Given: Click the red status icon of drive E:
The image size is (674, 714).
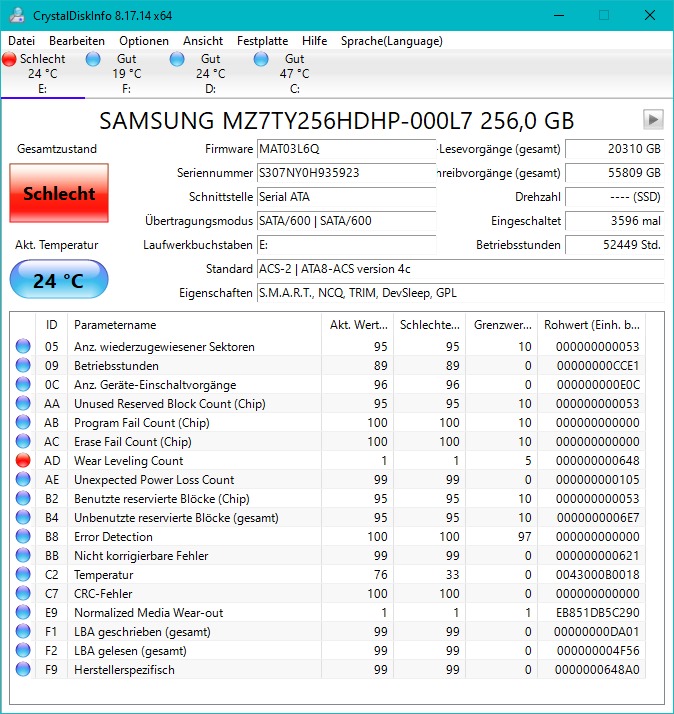Looking at the screenshot, I should [x=9, y=59].
